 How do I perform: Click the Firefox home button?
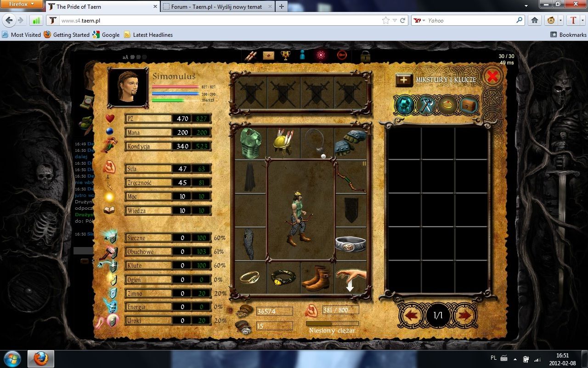[535, 20]
